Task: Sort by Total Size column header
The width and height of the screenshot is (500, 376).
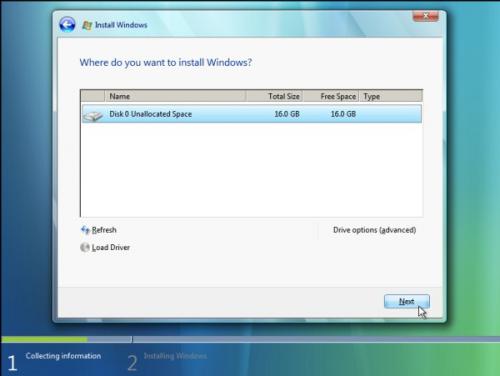Action: (x=274, y=96)
